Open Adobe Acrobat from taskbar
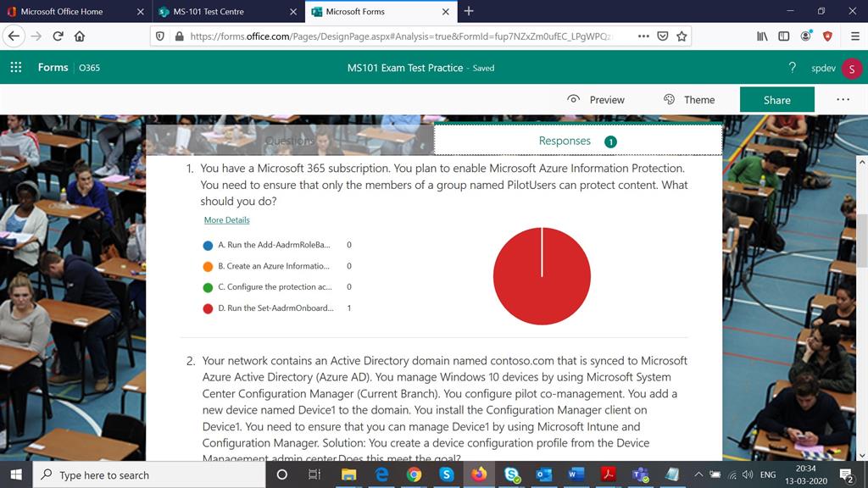This screenshot has width=868, height=488. pyautogui.click(x=609, y=474)
